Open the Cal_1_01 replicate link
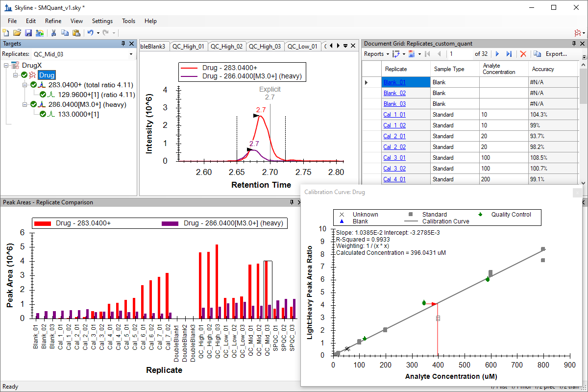 pyautogui.click(x=394, y=115)
